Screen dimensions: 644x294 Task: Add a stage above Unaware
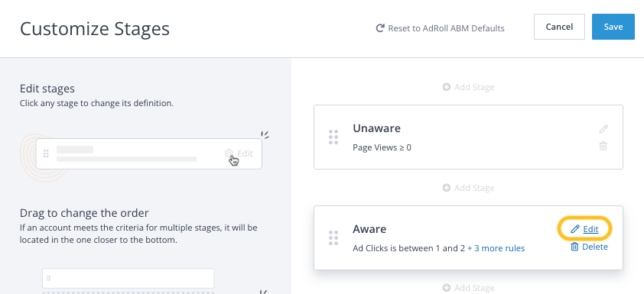click(x=469, y=87)
